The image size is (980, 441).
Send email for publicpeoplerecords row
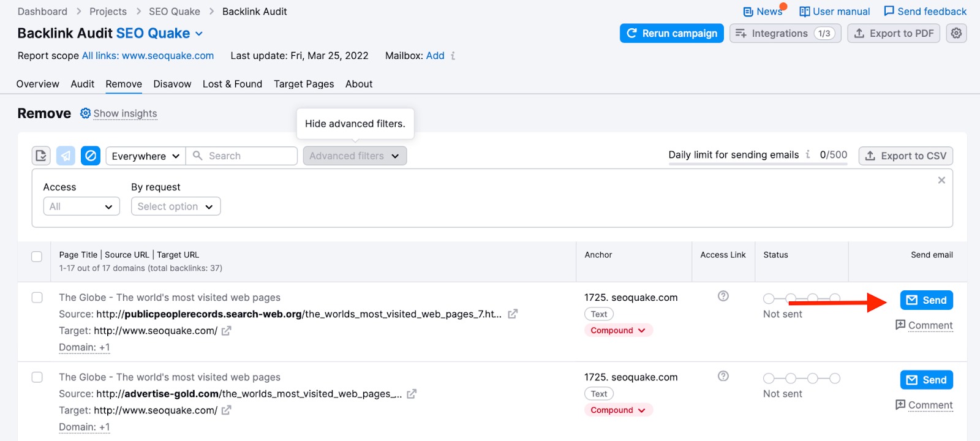pyautogui.click(x=927, y=300)
